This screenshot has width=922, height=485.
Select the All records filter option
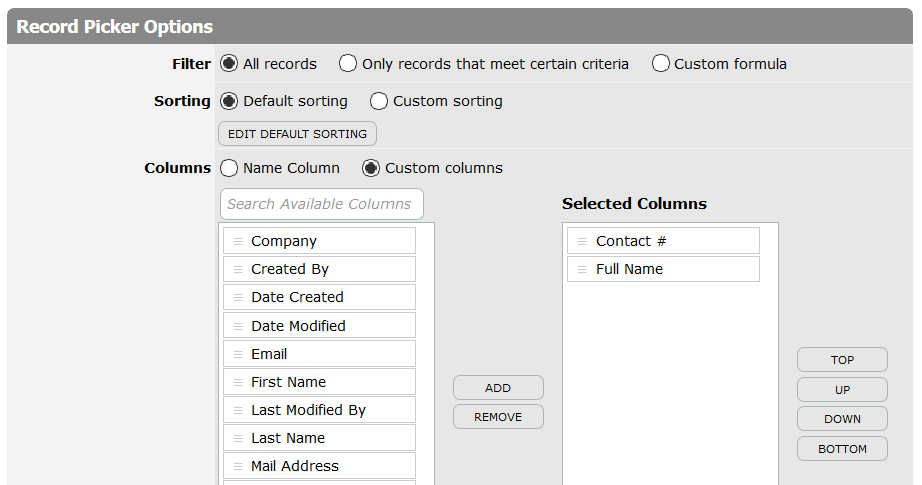[229, 64]
